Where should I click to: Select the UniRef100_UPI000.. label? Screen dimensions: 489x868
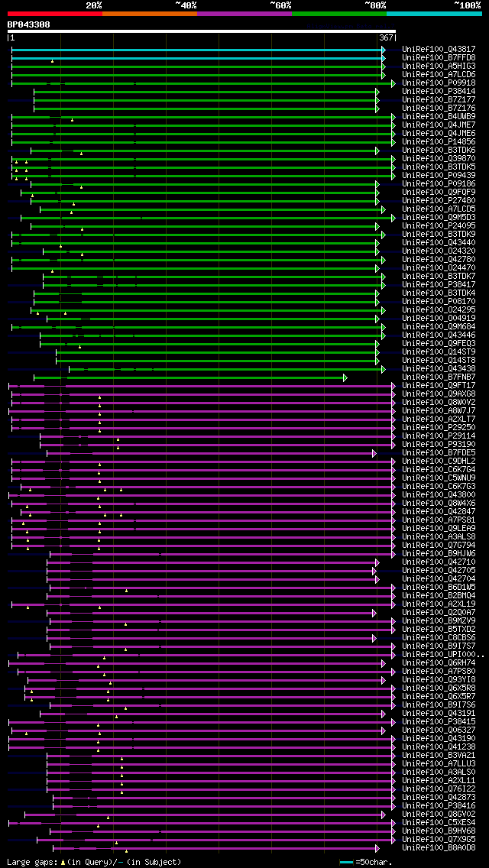(443, 655)
